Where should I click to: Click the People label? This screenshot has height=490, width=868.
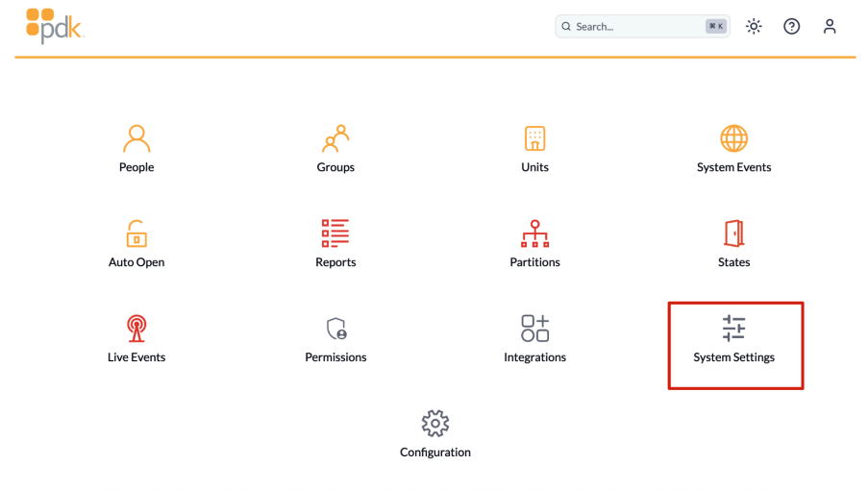click(136, 167)
